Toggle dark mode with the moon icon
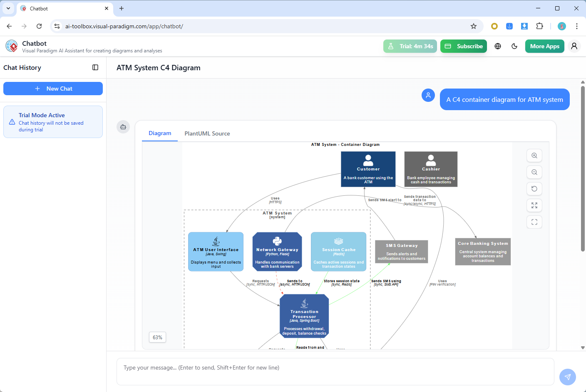586x392 pixels. 514,46
